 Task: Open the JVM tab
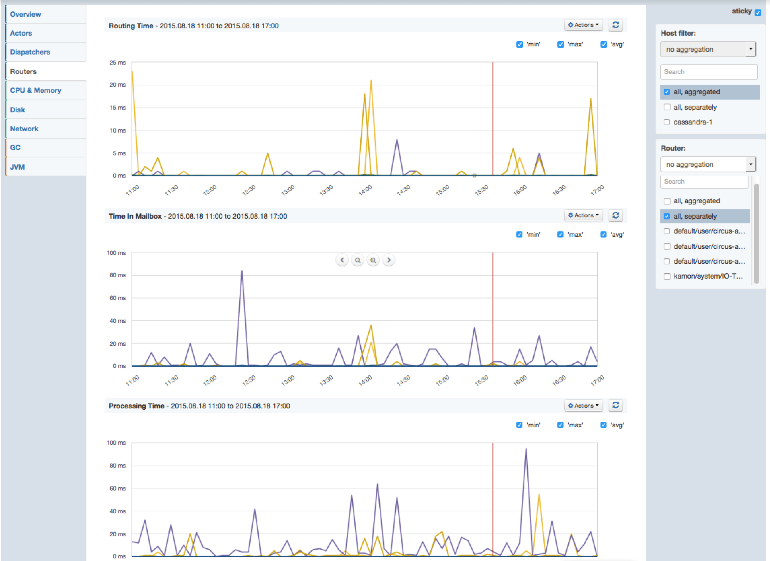[x=46, y=167]
